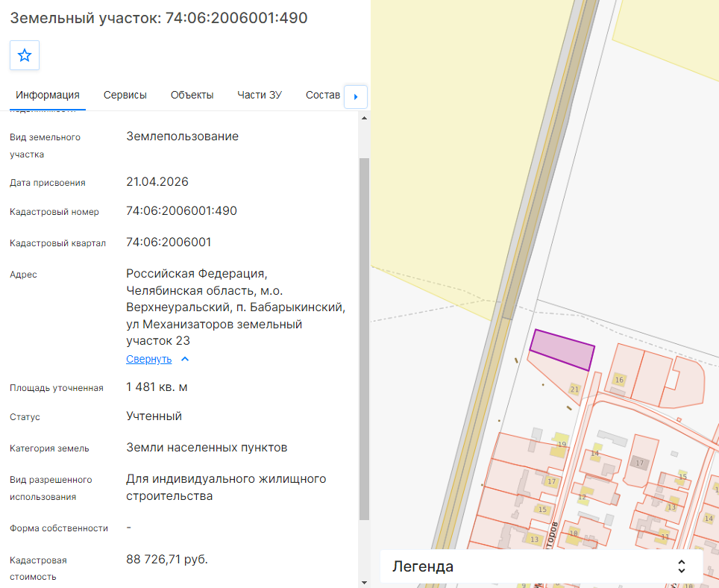Image resolution: width=719 pixels, height=588 pixels.
Task: Click the date value 21.04.2026
Action: 157,181
